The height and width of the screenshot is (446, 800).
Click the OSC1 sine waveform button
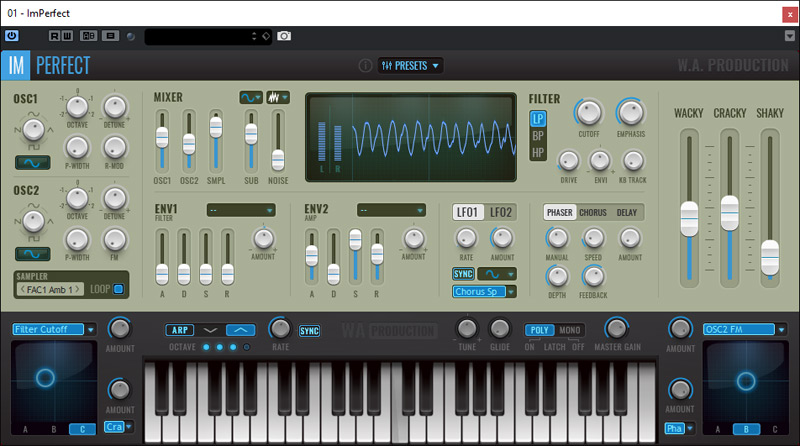coord(34,163)
